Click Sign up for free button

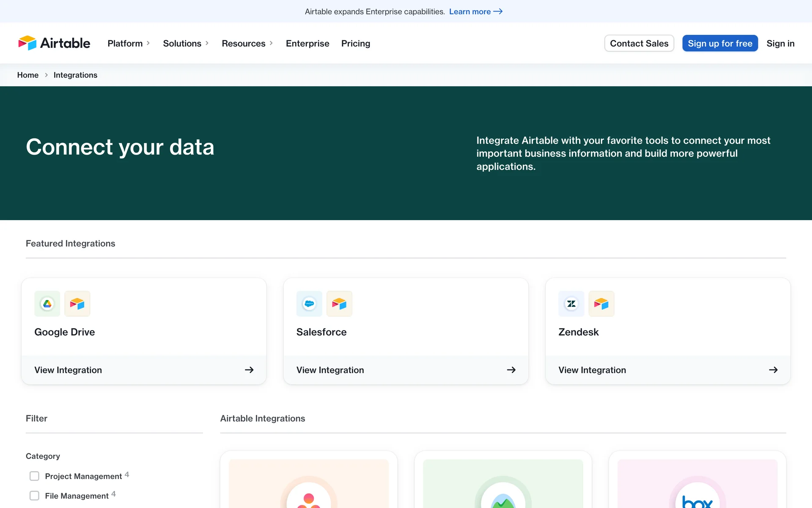[720, 44]
